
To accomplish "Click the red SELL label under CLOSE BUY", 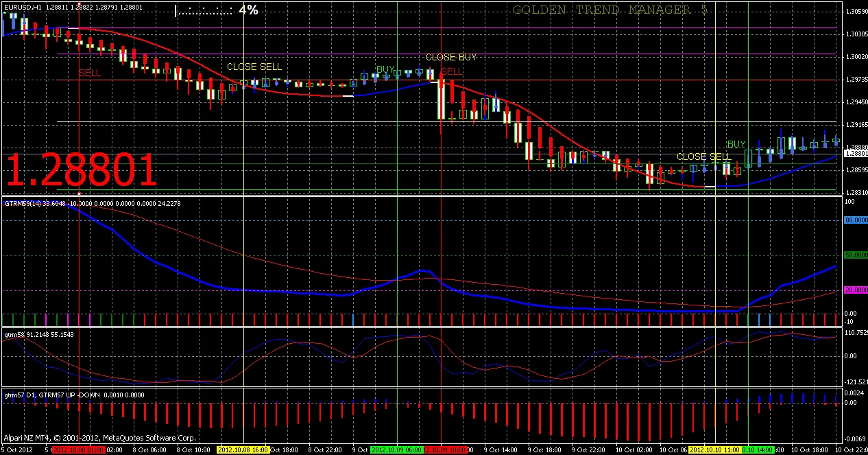I will tap(452, 71).
